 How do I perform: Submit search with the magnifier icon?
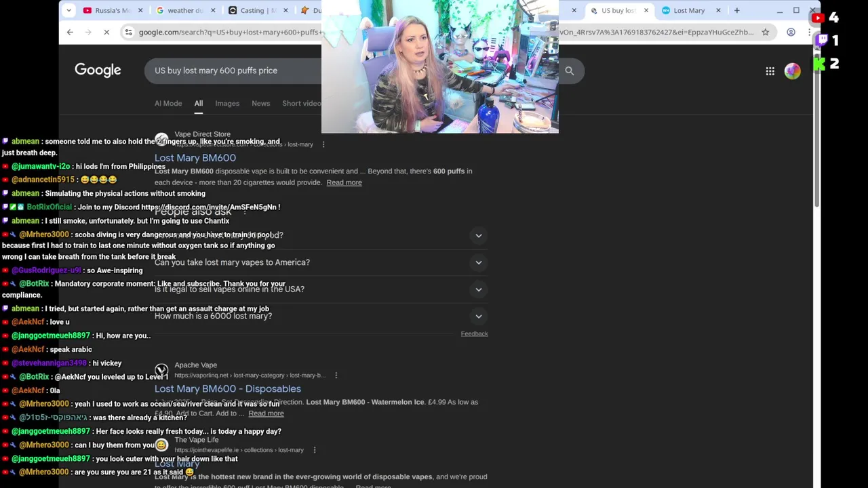570,70
